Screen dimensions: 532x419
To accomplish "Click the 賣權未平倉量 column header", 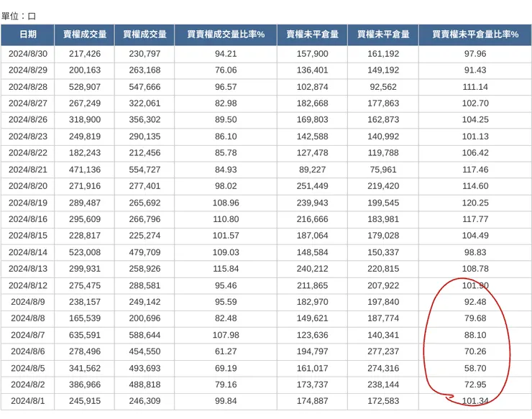I will coord(312,34).
